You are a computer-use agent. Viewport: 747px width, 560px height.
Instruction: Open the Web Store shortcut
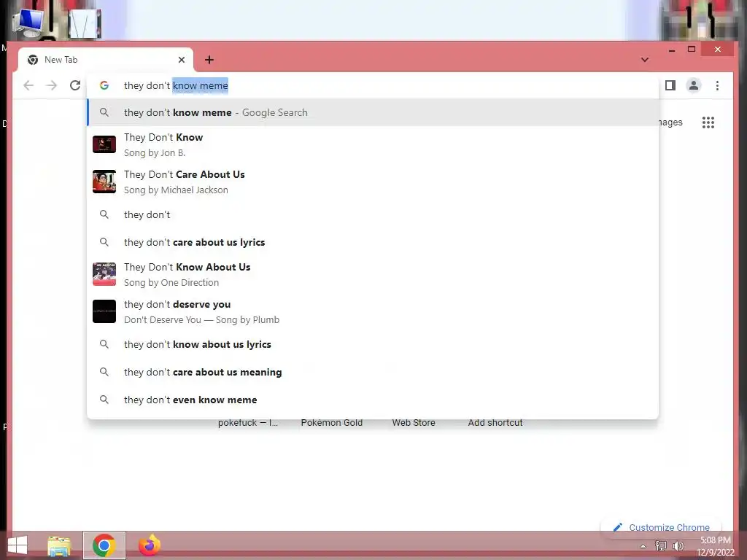tap(414, 422)
